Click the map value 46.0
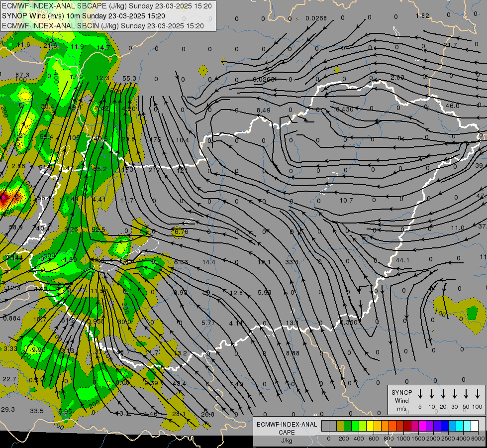The width and height of the screenshot is (487, 448). [452, 106]
